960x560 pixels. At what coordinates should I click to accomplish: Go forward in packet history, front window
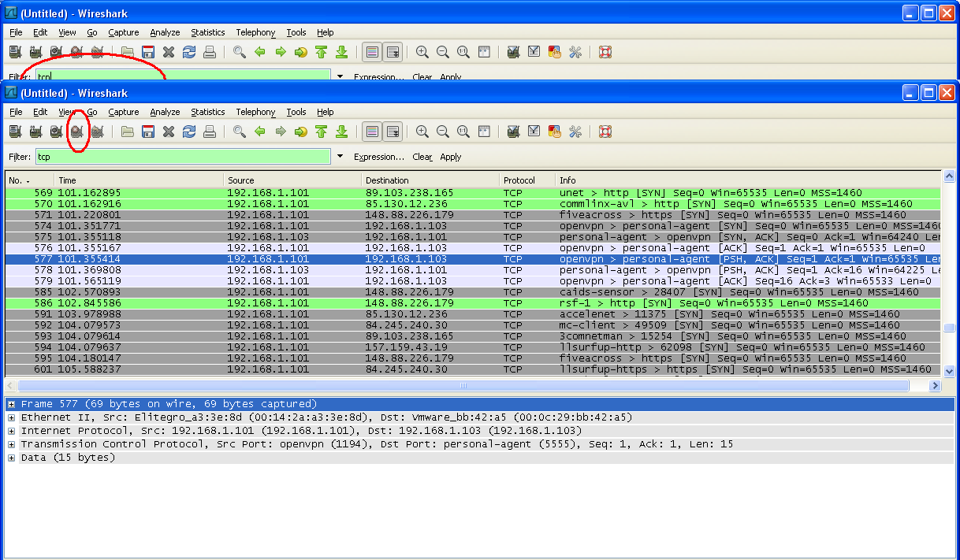coord(280,132)
